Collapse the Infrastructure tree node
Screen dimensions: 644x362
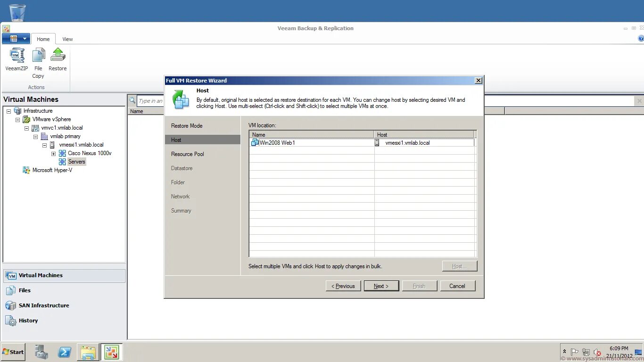coord(8,111)
